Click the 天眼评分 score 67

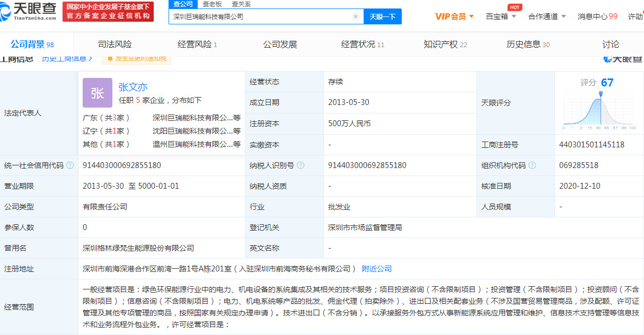tap(607, 83)
